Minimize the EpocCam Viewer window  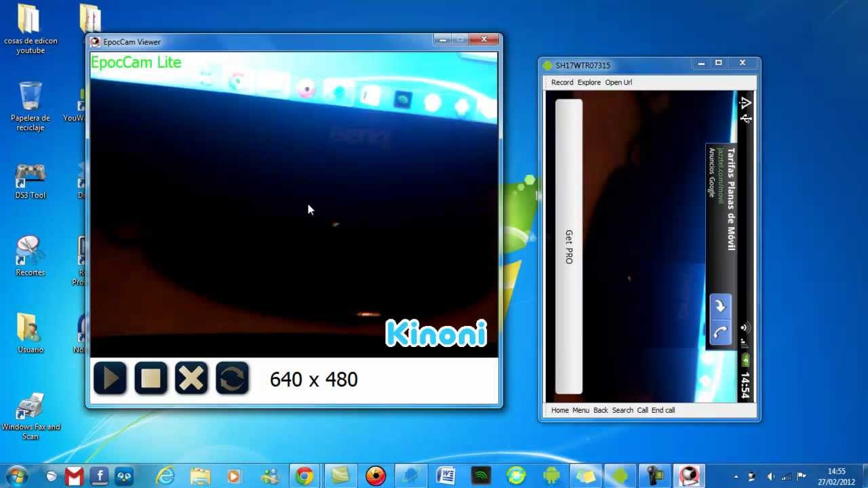tap(443, 40)
